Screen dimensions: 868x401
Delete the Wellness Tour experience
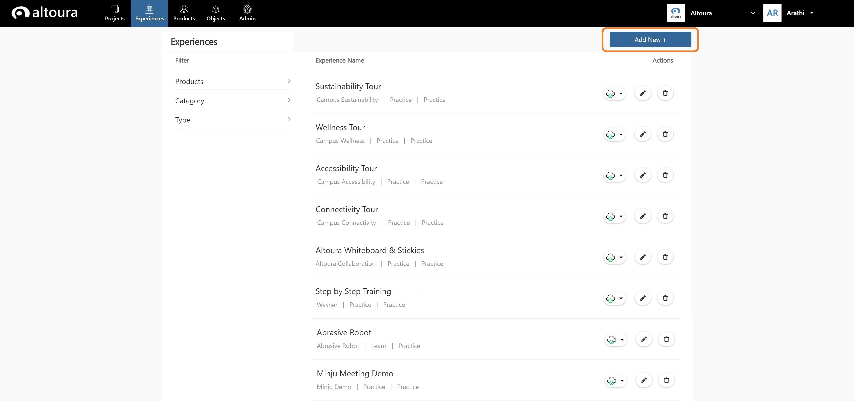pyautogui.click(x=665, y=134)
